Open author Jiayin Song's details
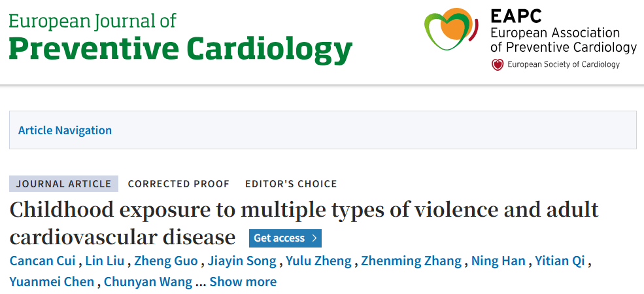This screenshot has height=294, width=644. [242, 261]
